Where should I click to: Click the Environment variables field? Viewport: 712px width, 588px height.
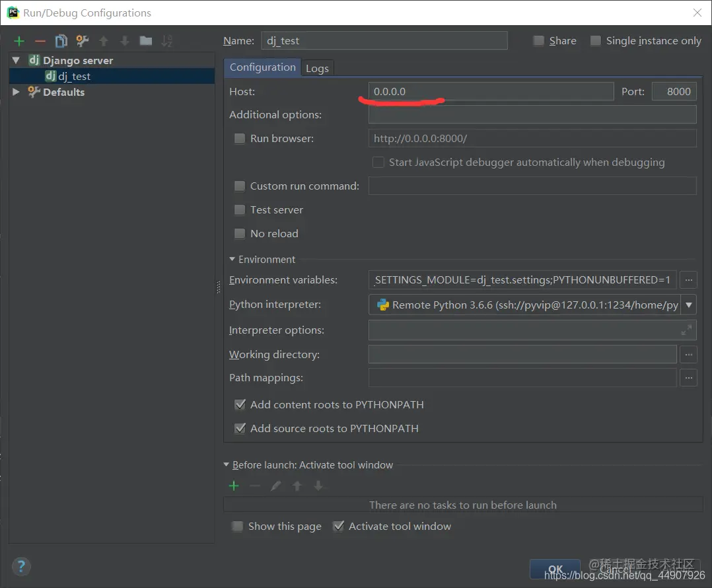coord(522,279)
